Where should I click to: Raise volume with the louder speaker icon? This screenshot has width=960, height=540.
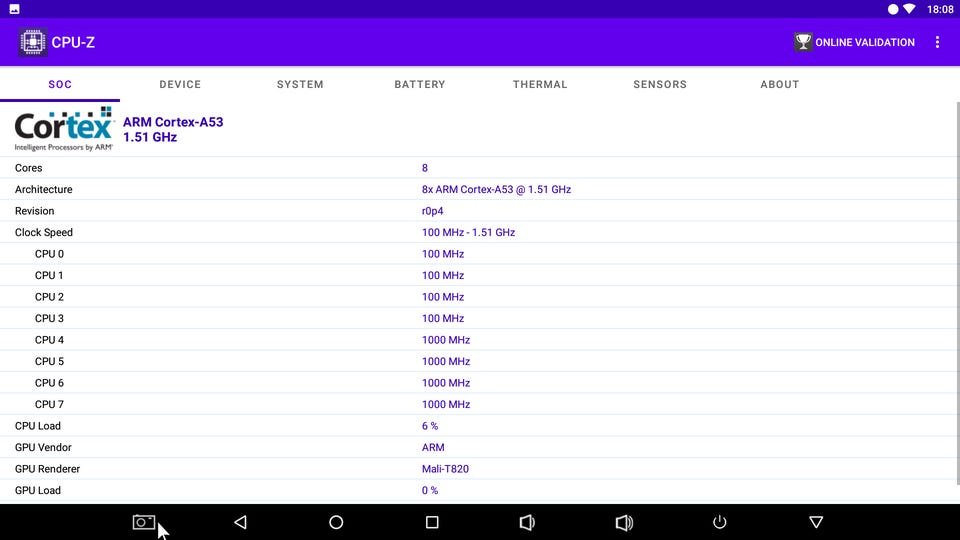pyautogui.click(x=624, y=522)
